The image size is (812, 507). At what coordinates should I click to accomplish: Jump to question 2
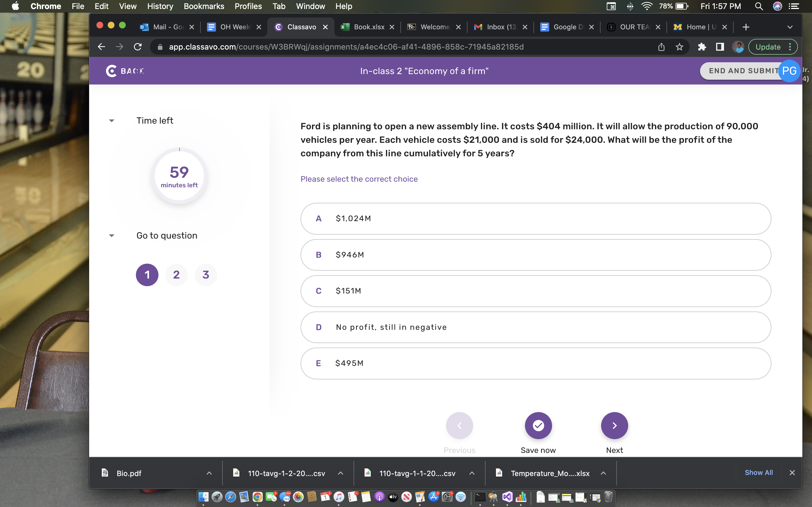coord(176,275)
